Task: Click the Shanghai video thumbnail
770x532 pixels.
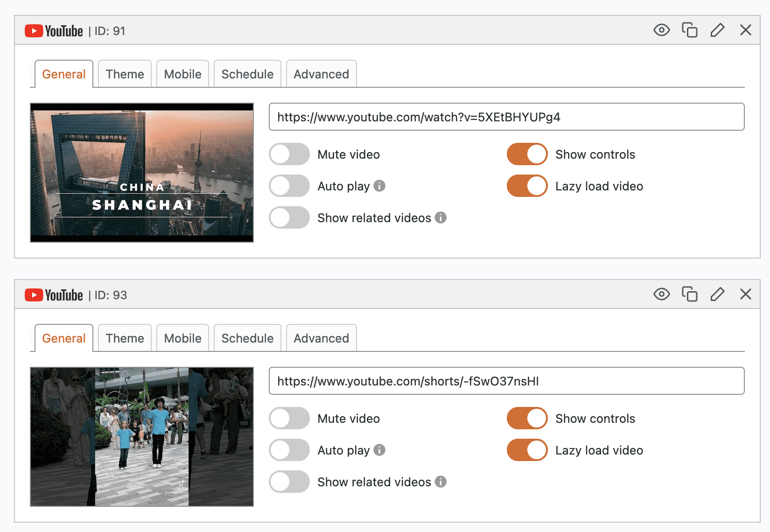Action: (142, 173)
